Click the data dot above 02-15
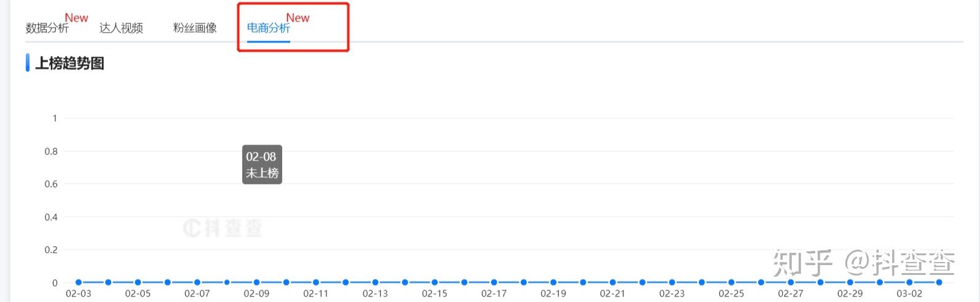Screen dimensions: 980x302 click(x=435, y=282)
